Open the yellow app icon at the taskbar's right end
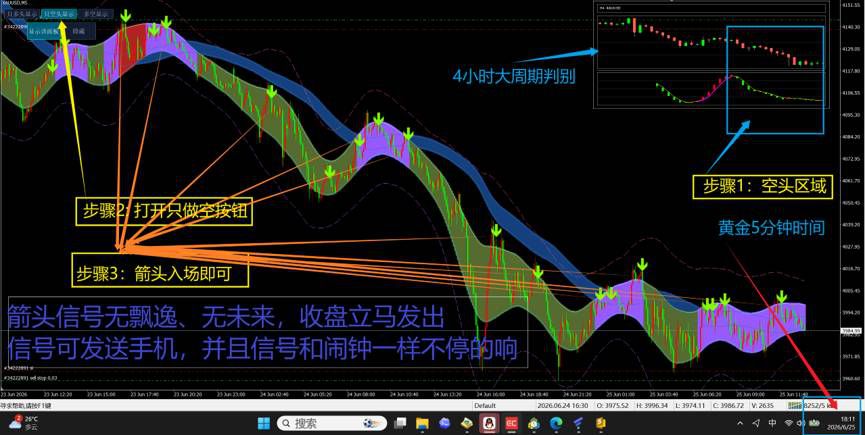 click(x=600, y=423)
